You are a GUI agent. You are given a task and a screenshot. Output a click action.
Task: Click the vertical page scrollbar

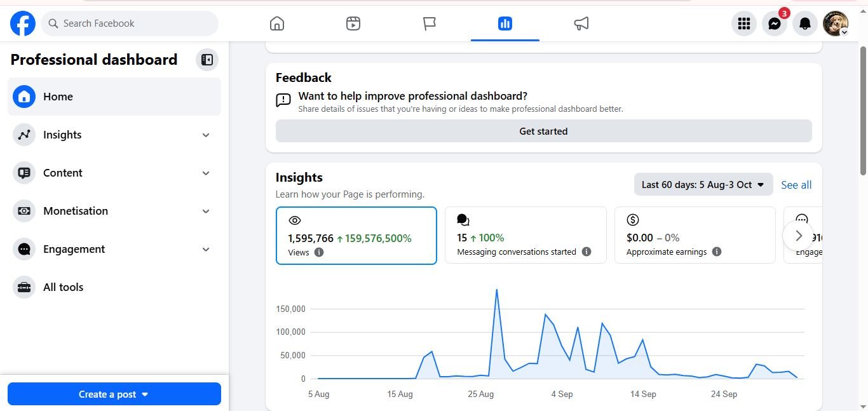click(863, 111)
